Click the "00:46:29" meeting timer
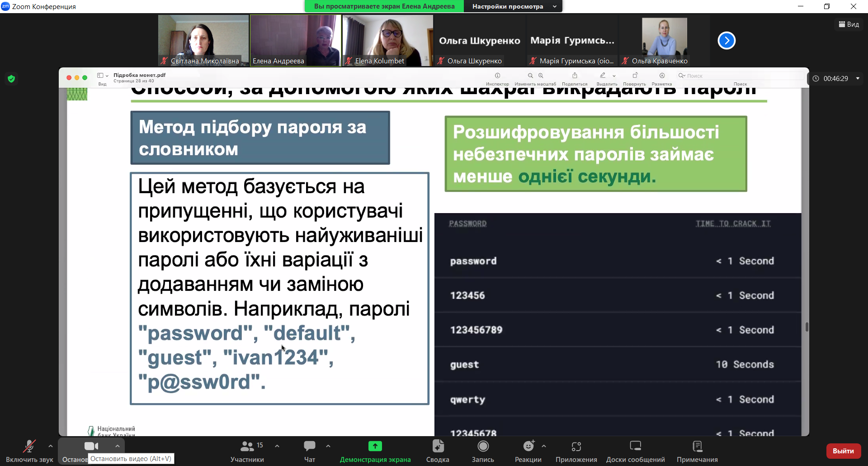Screen dimensions: 868x466 (835, 79)
